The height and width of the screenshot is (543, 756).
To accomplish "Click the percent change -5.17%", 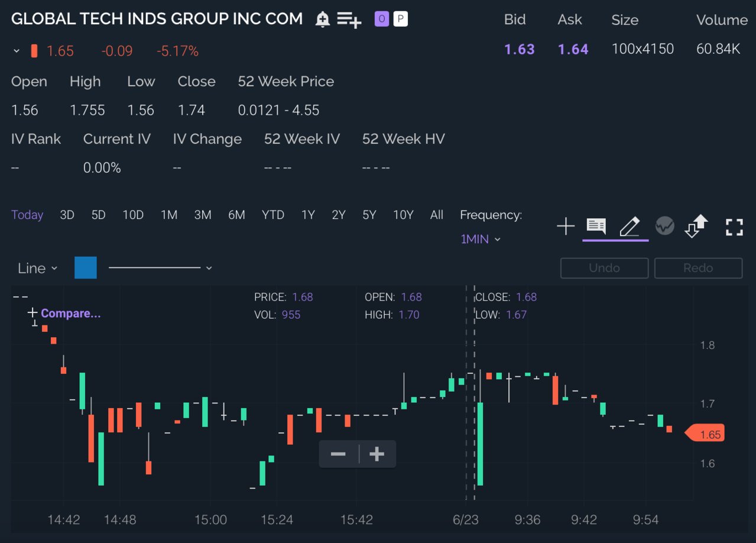I will pyautogui.click(x=177, y=51).
